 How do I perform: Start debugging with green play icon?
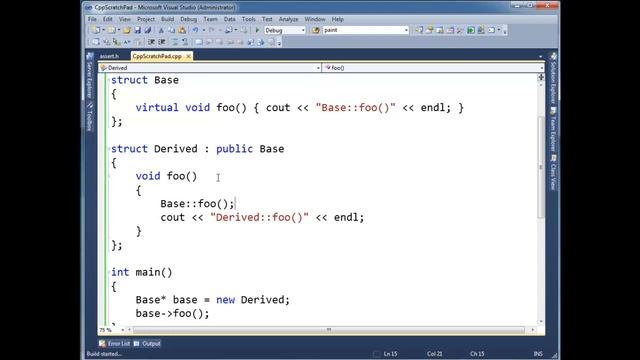(258, 30)
